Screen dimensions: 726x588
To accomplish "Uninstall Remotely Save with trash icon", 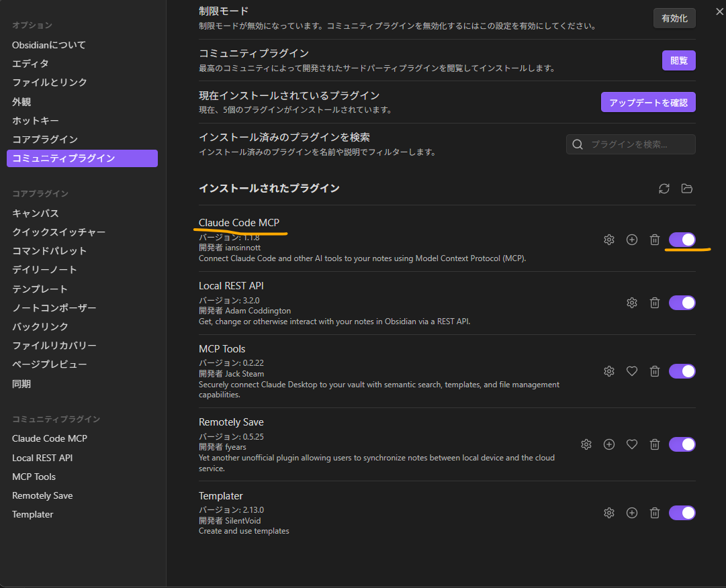I will coord(654,444).
